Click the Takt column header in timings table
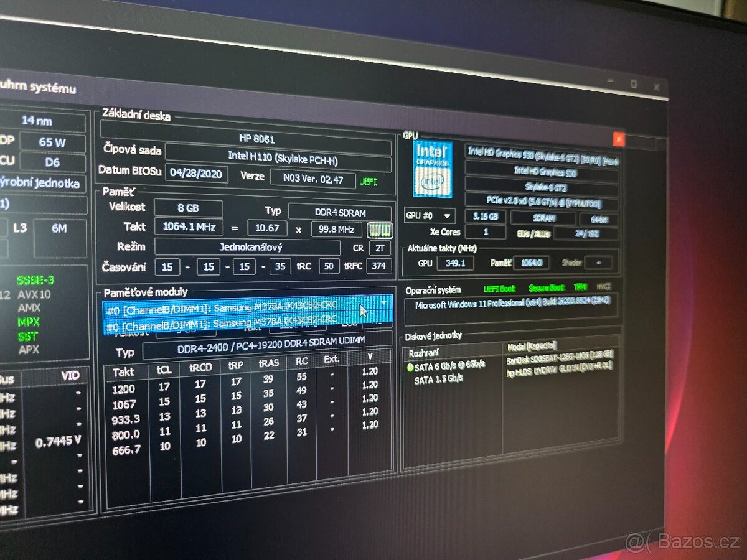Image resolution: width=747 pixels, height=560 pixels. [124, 373]
